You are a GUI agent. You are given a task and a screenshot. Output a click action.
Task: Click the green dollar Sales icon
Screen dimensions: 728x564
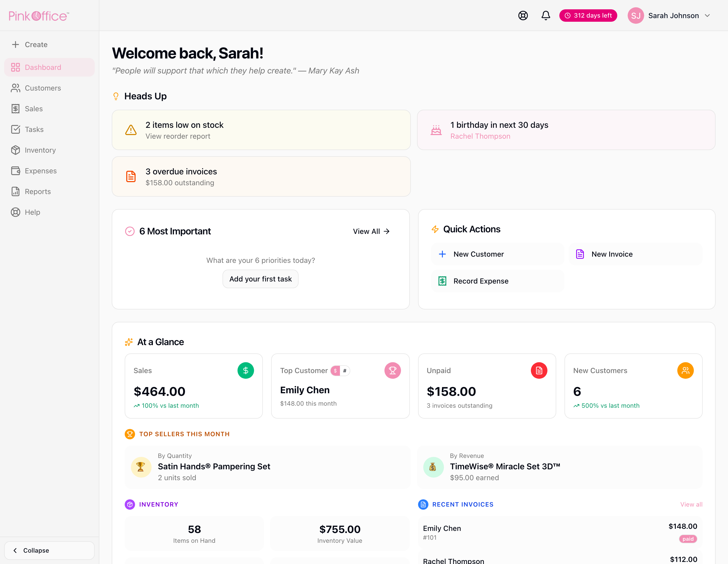tap(246, 371)
